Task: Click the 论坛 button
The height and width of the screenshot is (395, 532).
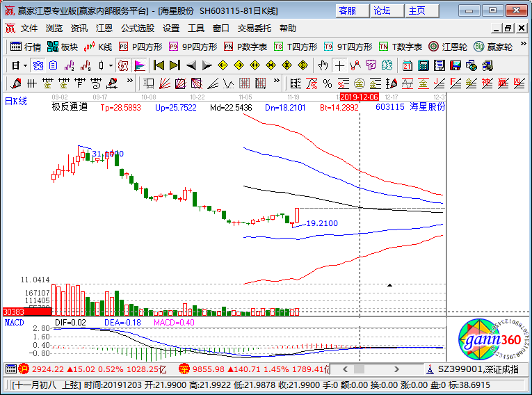Action: click(387, 11)
